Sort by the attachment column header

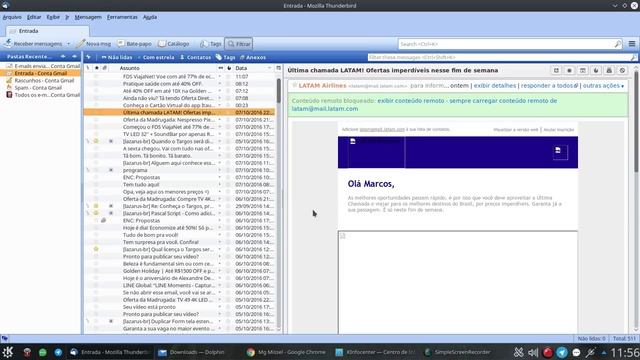click(x=105, y=68)
